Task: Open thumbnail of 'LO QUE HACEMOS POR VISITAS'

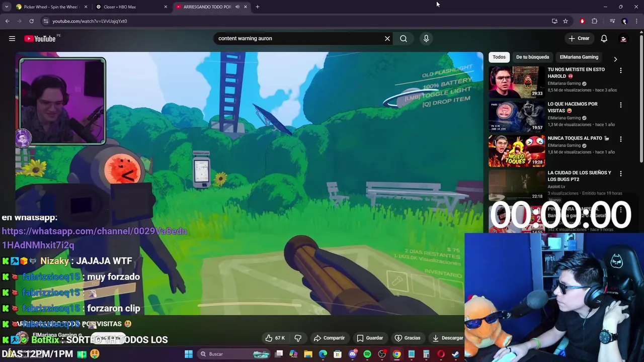Action: pyautogui.click(x=516, y=116)
